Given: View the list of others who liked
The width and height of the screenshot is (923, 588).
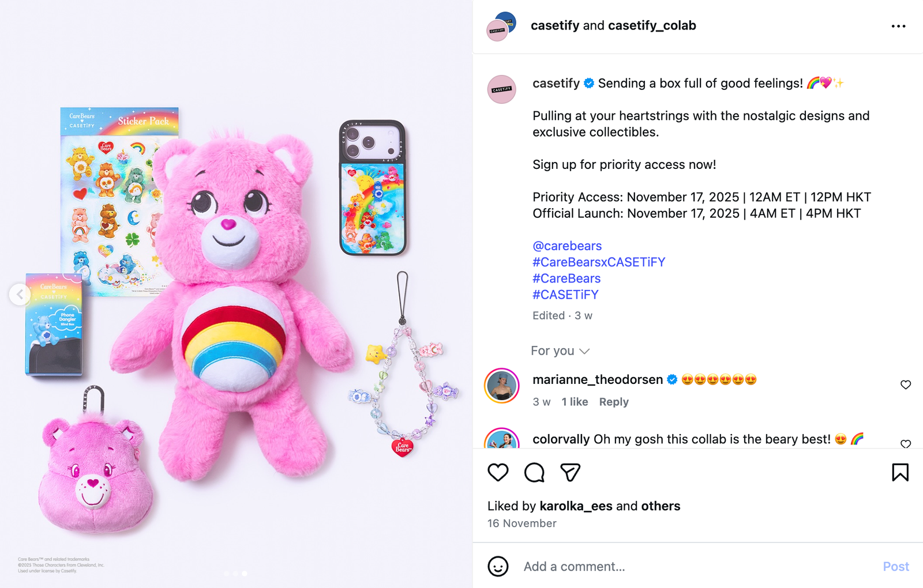Looking at the screenshot, I should tap(661, 506).
